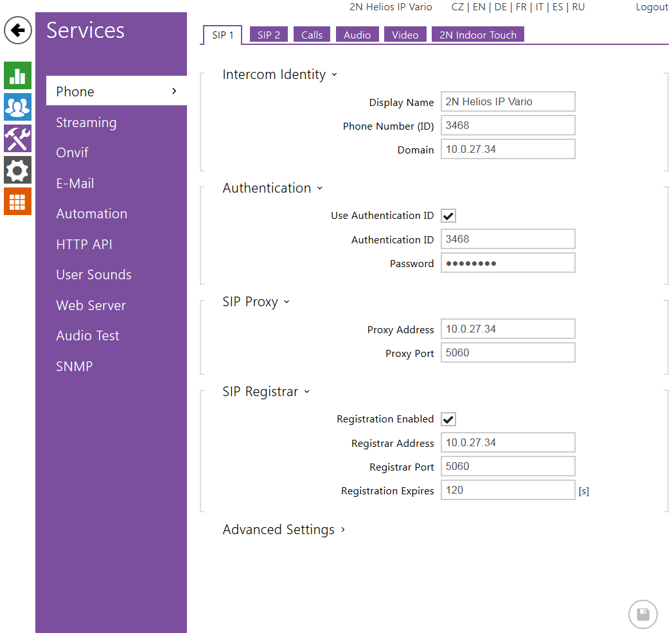Open the hardware tools icon
Screen dimensions: 672x633
(17, 138)
